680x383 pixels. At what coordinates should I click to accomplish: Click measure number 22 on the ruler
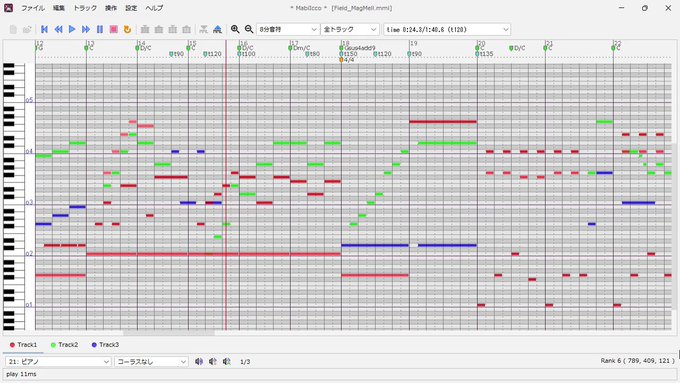(618, 43)
